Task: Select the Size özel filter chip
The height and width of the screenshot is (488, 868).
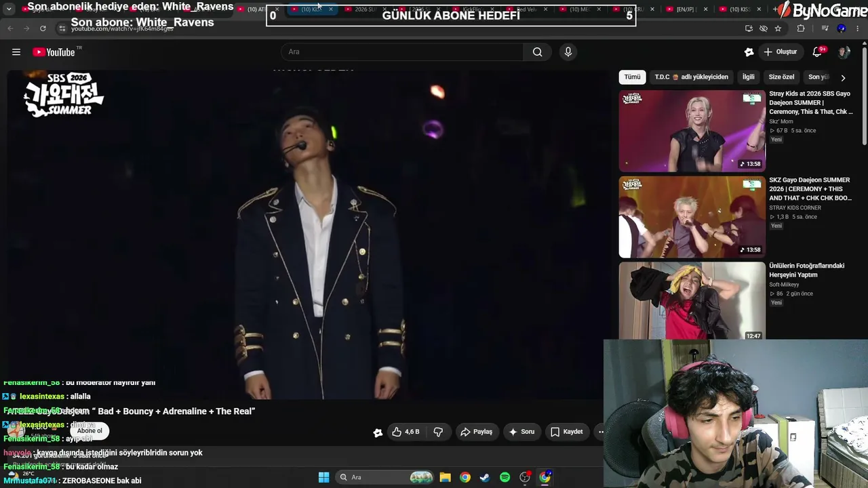Action: pos(781,77)
